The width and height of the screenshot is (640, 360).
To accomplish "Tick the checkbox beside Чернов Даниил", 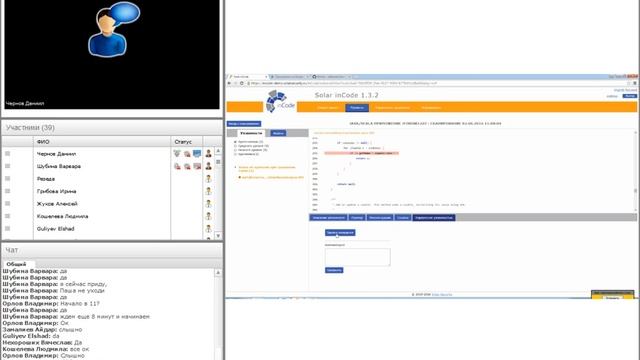I will click(7, 153).
